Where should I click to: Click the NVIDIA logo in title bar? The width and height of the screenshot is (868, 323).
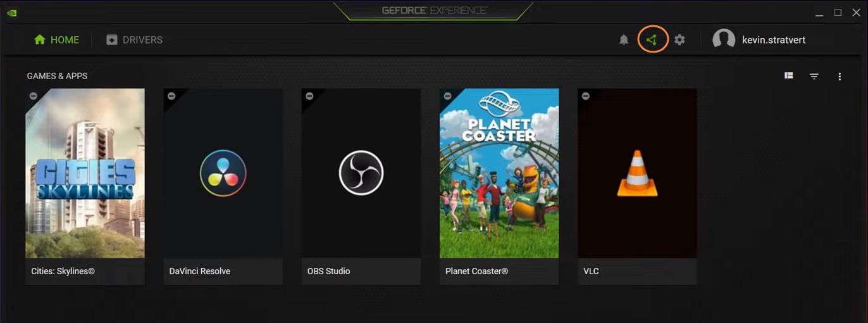coord(11,12)
